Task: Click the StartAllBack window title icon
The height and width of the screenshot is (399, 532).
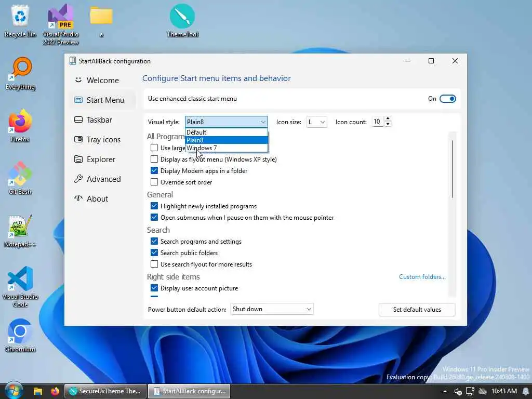Action: (73, 61)
